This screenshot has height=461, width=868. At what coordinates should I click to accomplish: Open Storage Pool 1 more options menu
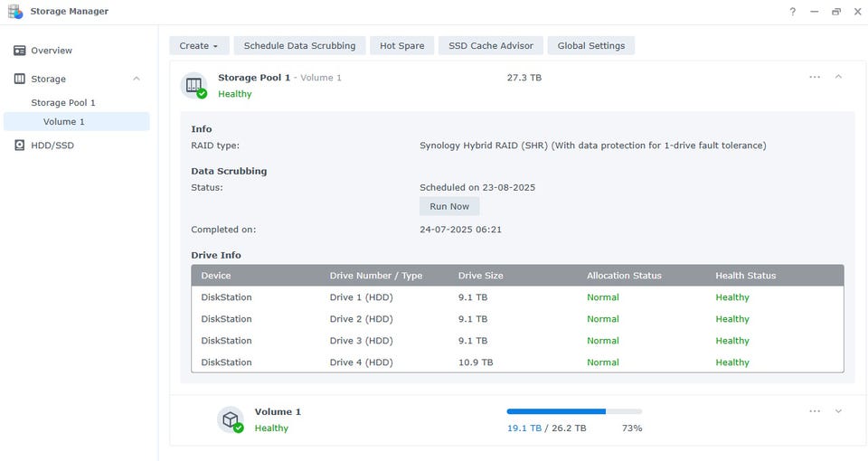(x=815, y=77)
